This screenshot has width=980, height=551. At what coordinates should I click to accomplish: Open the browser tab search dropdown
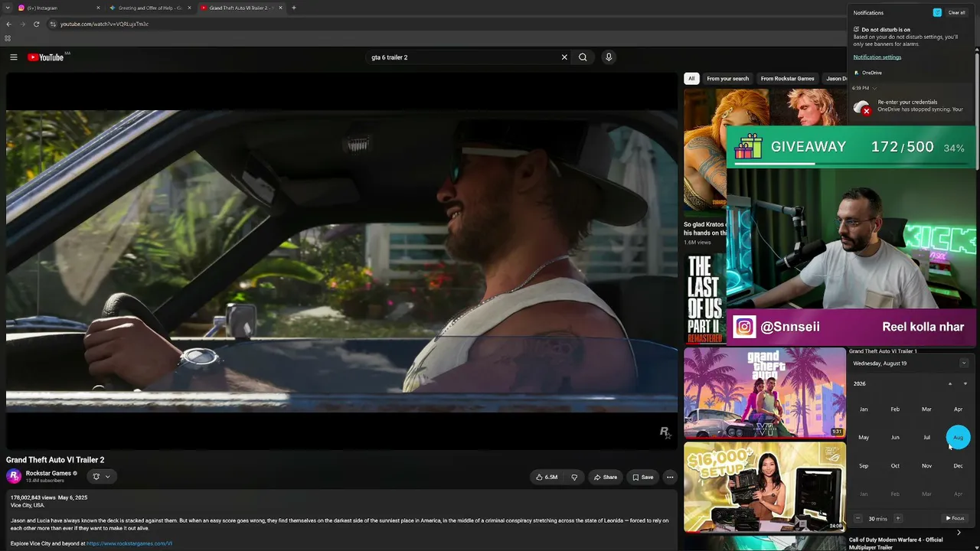[7, 8]
